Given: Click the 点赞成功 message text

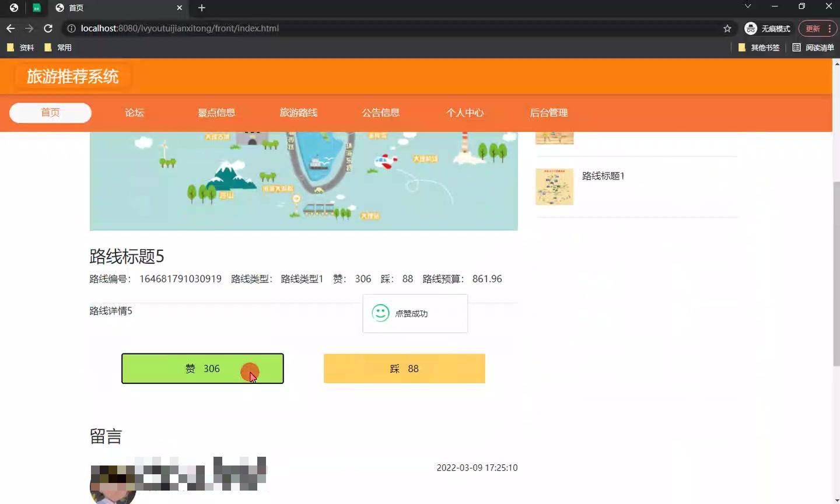Looking at the screenshot, I should tap(411, 314).
